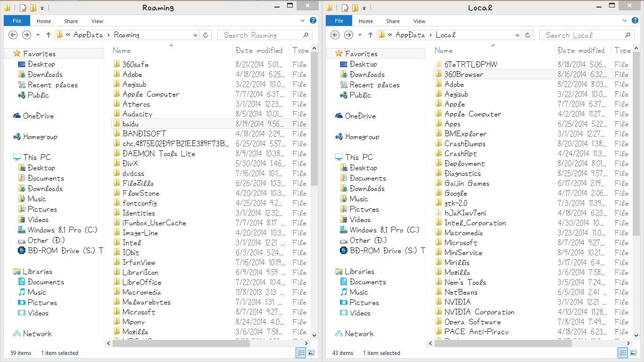Refresh the Roaming folder view
644x362 pixels.
pos(206,35)
